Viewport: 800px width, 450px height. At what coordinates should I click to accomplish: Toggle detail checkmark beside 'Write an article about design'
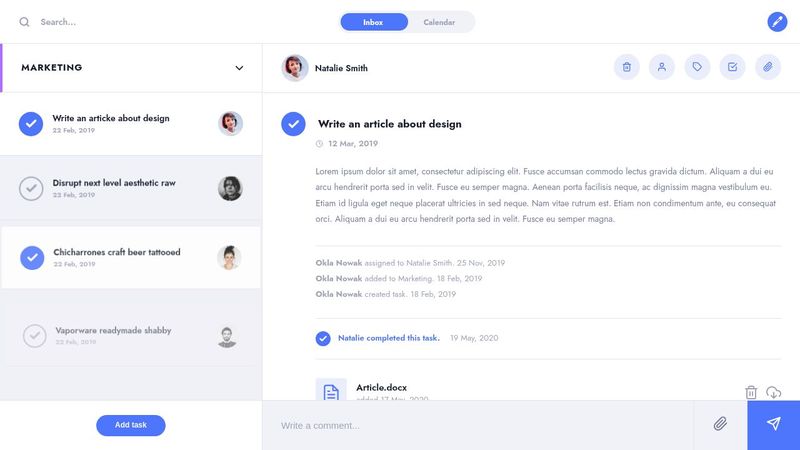tap(293, 124)
